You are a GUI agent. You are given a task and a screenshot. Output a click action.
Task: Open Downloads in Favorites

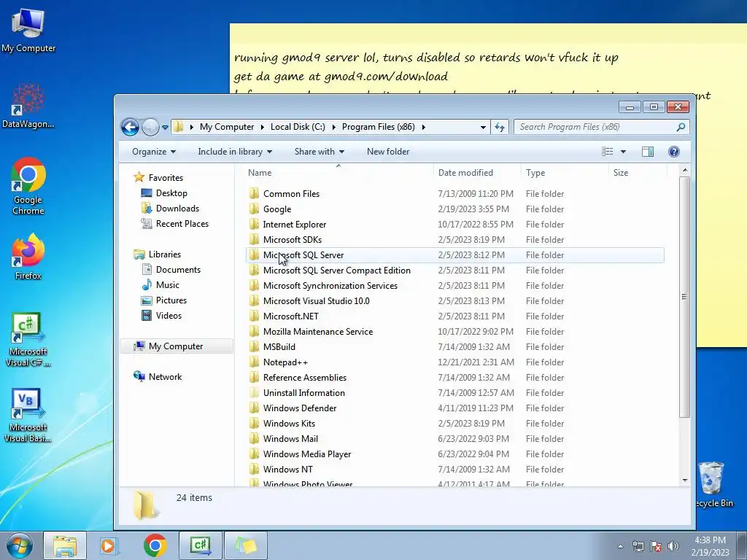170,208
